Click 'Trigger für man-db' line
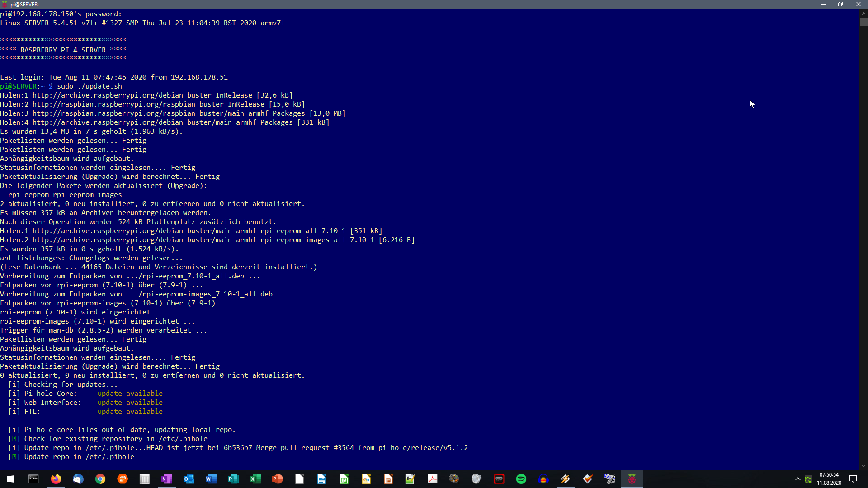The image size is (868, 488). coord(104,330)
